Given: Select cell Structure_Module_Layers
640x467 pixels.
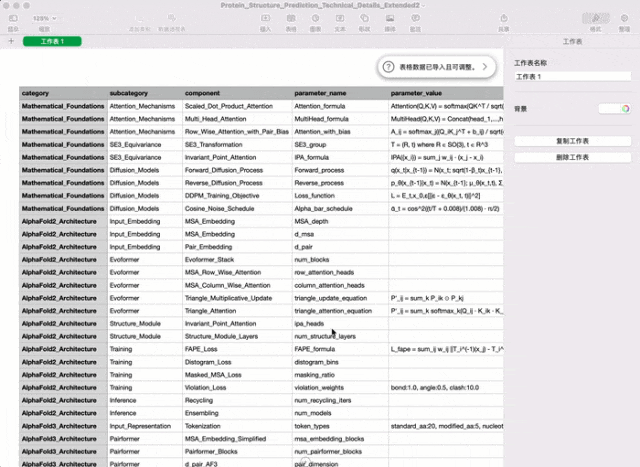Looking at the screenshot, I should pos(237,336).
